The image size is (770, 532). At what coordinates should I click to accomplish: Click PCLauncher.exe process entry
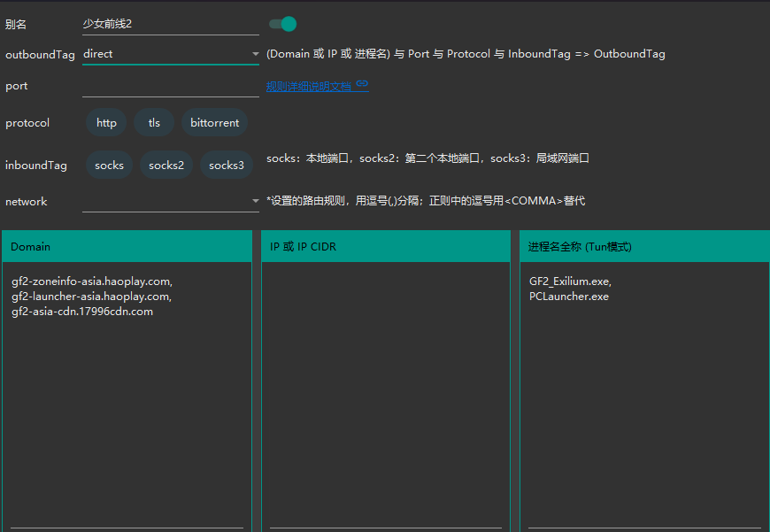[x=569, y=297]
